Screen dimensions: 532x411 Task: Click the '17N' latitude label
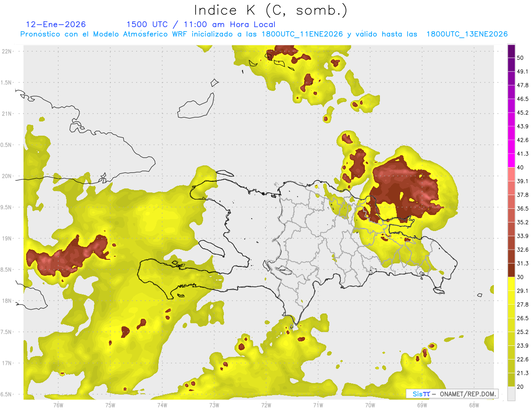tap(7, 363)
